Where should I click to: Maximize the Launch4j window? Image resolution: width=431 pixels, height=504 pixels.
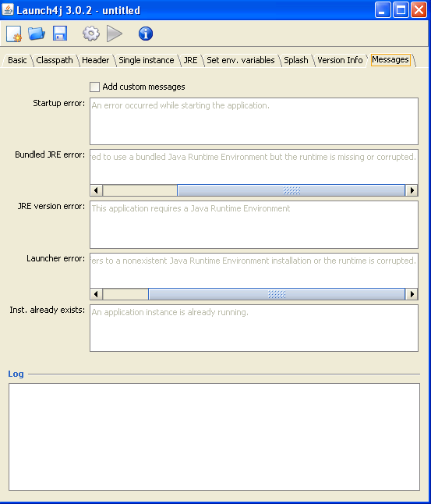click(401, 10)
